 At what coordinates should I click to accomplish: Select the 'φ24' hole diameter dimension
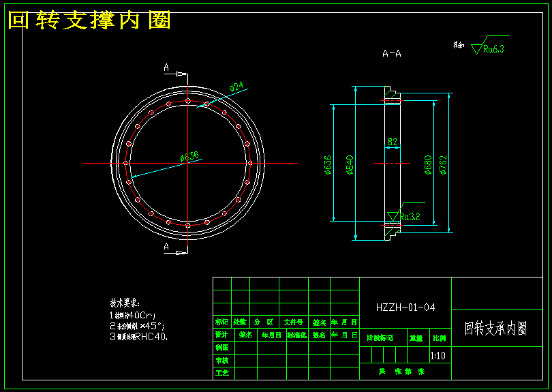point(236,86)
